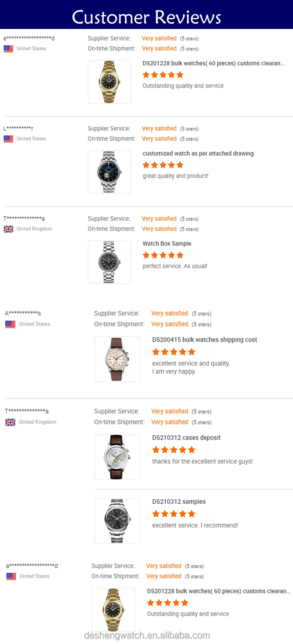The height and width of the screenshot is (644, 293).
Task: Click the star rating under DS210312 samples
Action: coord(173,514)
